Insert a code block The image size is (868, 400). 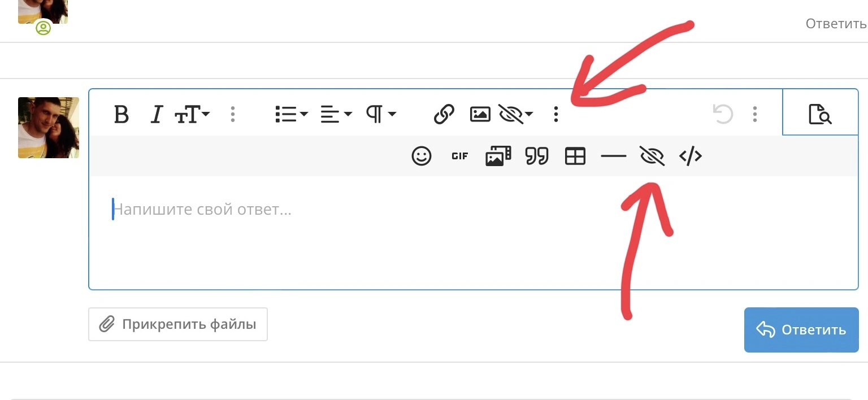[x=691, y=156]
